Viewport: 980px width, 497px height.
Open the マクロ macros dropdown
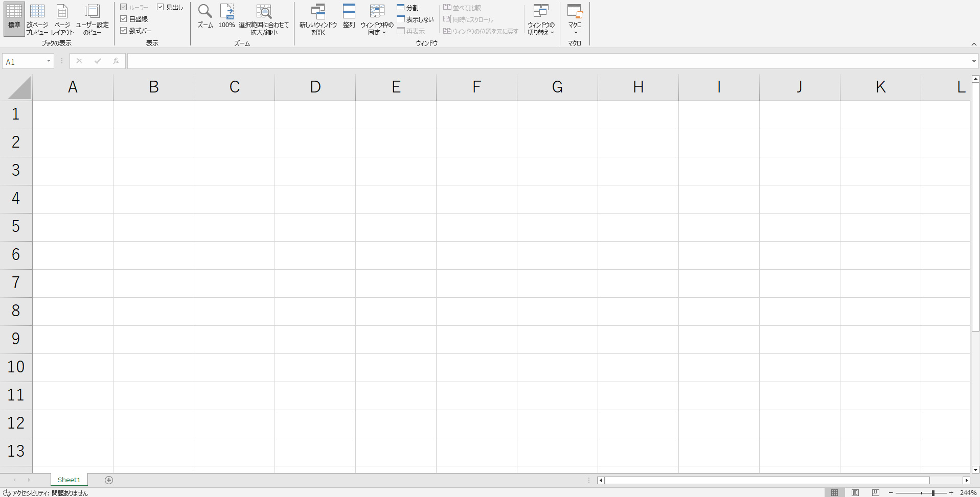point(575,19)
